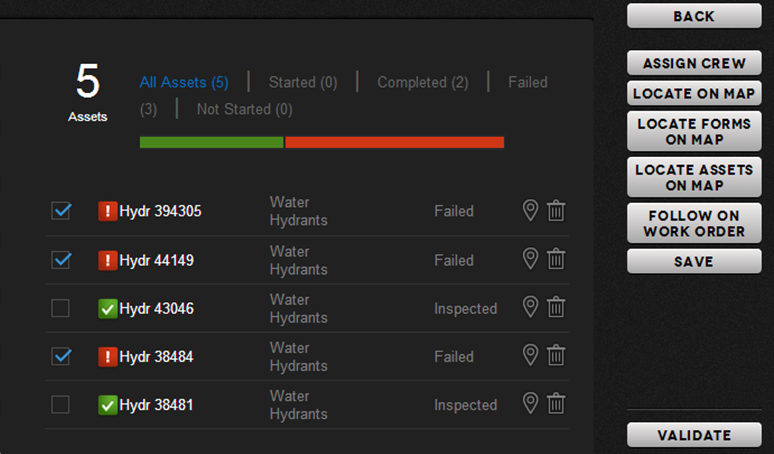Trash the Hydr 38481 asset row

[x=556, y=404]
